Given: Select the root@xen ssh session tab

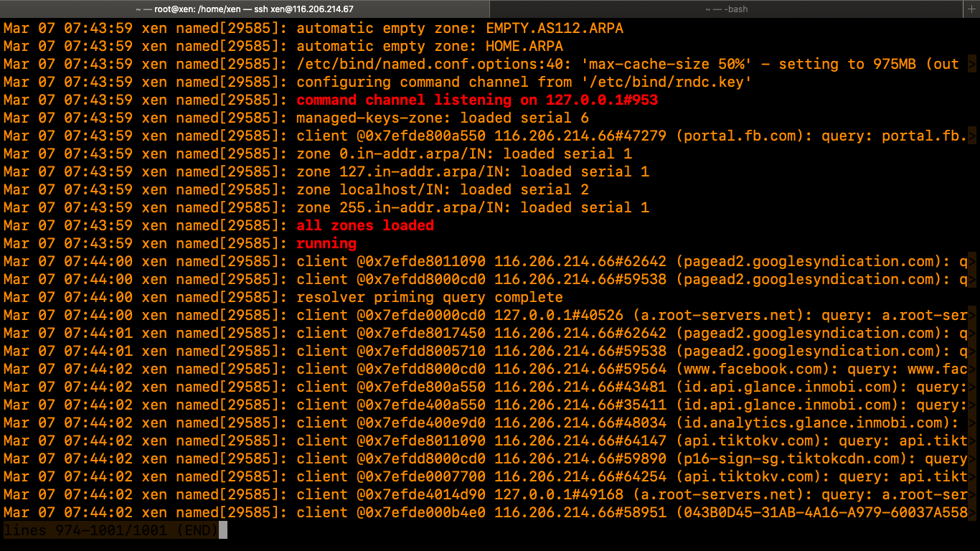Looking at the screenshot, I should pos(245,9).
